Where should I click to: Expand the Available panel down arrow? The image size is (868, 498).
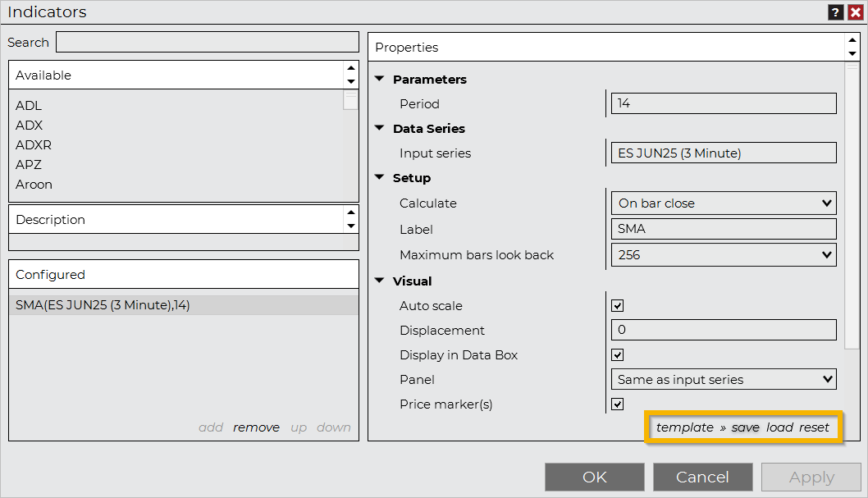(x=351, y=81)
